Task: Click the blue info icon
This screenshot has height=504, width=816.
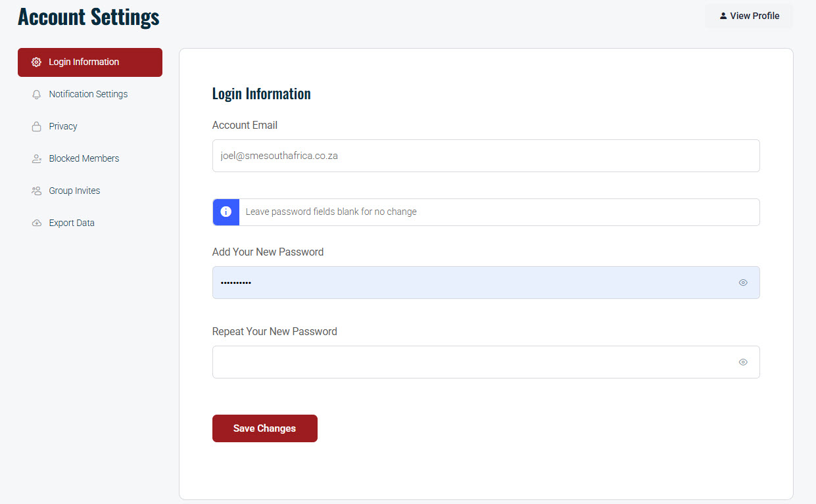Action: point(226,212)
